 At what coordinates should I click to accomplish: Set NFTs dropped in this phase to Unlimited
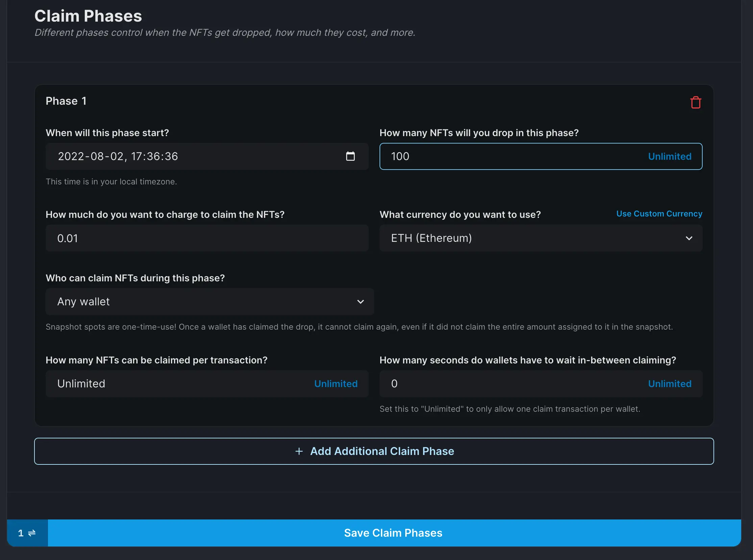click(669, 156)
